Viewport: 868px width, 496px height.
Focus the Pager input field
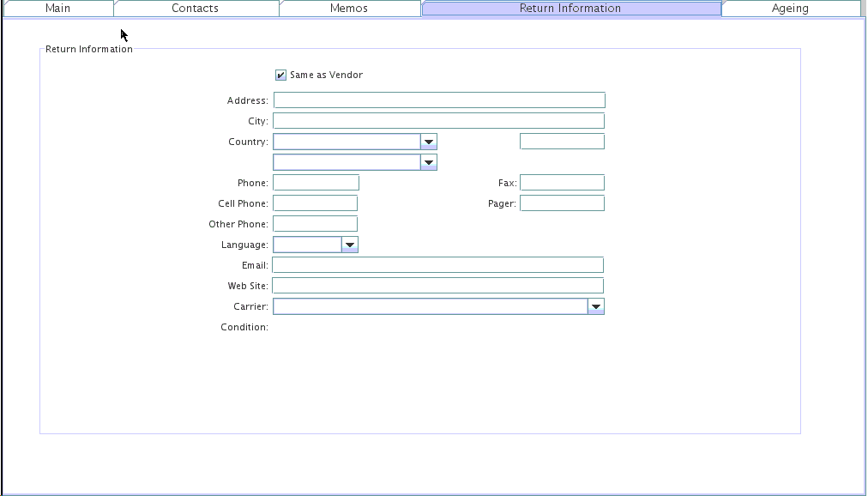point(562,203)
